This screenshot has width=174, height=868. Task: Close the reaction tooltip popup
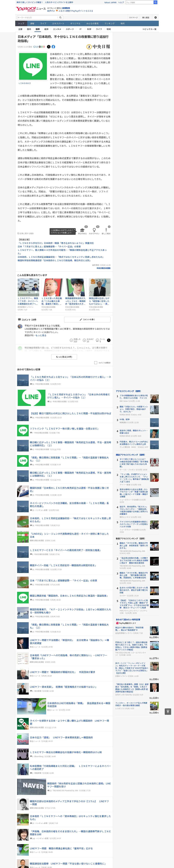tap(75, 229)
